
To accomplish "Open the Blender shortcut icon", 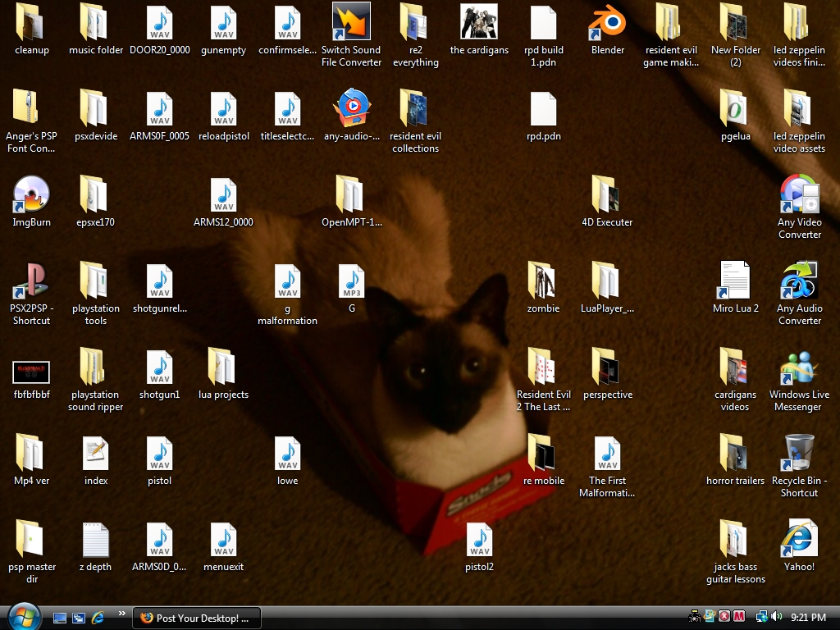I will click(607, 23).
